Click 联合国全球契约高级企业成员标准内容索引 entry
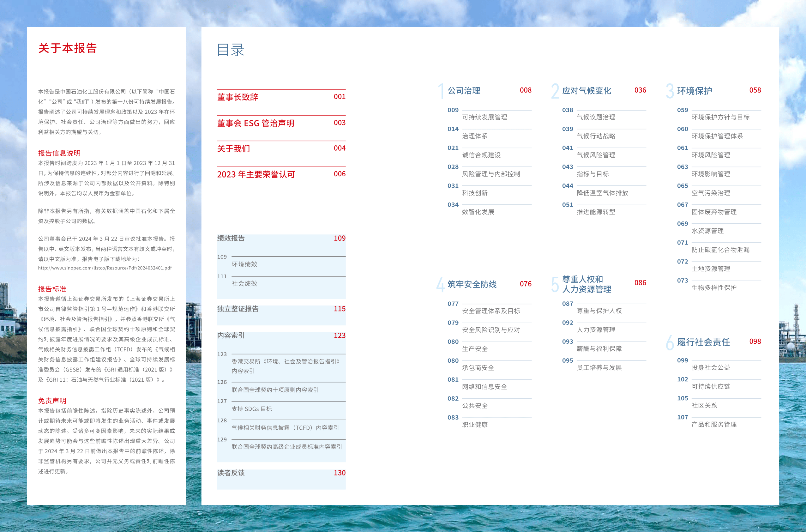 (x=287, y=447)
